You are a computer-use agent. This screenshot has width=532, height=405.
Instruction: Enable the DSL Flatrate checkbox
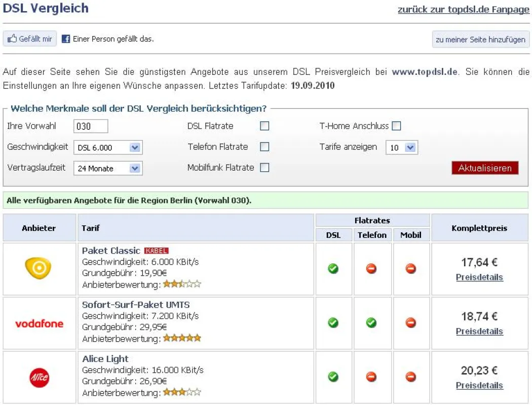(x=264, y=126)
